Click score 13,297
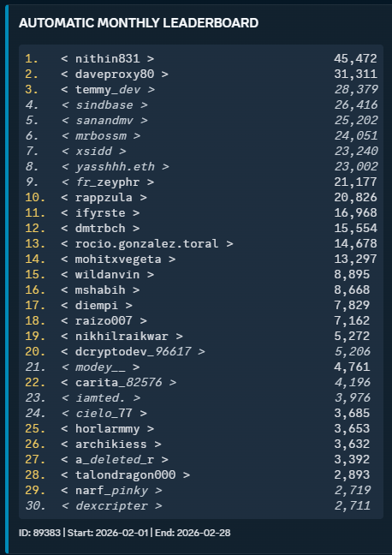392x555 pixels. (x=355, y=260)
